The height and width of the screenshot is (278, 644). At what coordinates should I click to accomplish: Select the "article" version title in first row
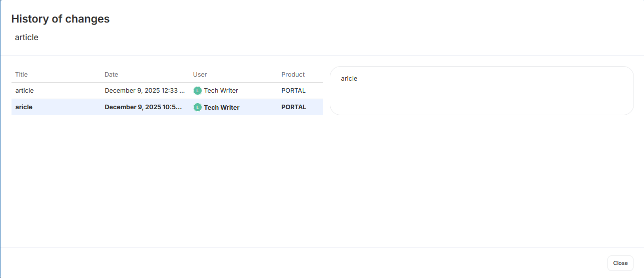pyautogui.click(x=25, y=91)
